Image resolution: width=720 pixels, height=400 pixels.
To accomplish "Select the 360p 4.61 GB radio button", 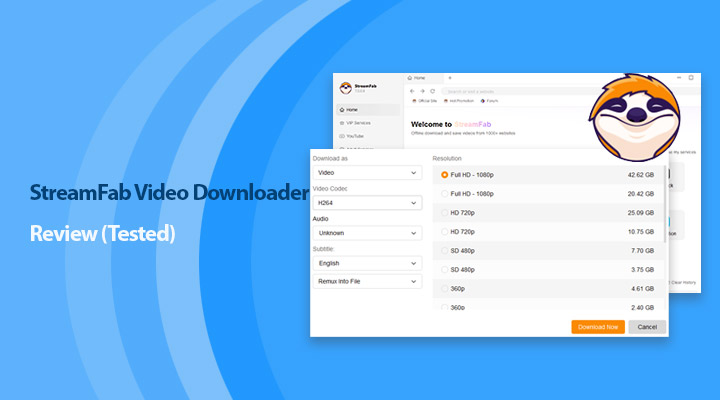I will pos(444,289).
